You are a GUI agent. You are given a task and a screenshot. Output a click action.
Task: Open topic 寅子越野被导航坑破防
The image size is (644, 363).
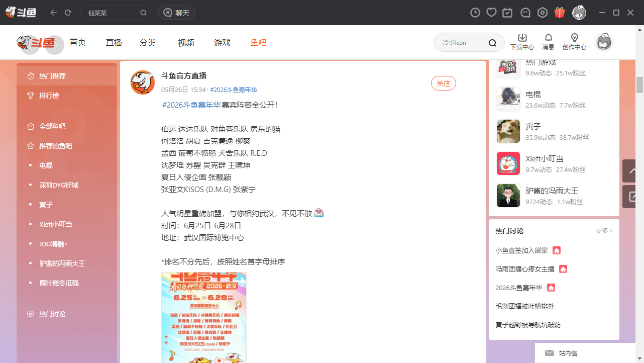pyautogui.click(x=528, y=325)
